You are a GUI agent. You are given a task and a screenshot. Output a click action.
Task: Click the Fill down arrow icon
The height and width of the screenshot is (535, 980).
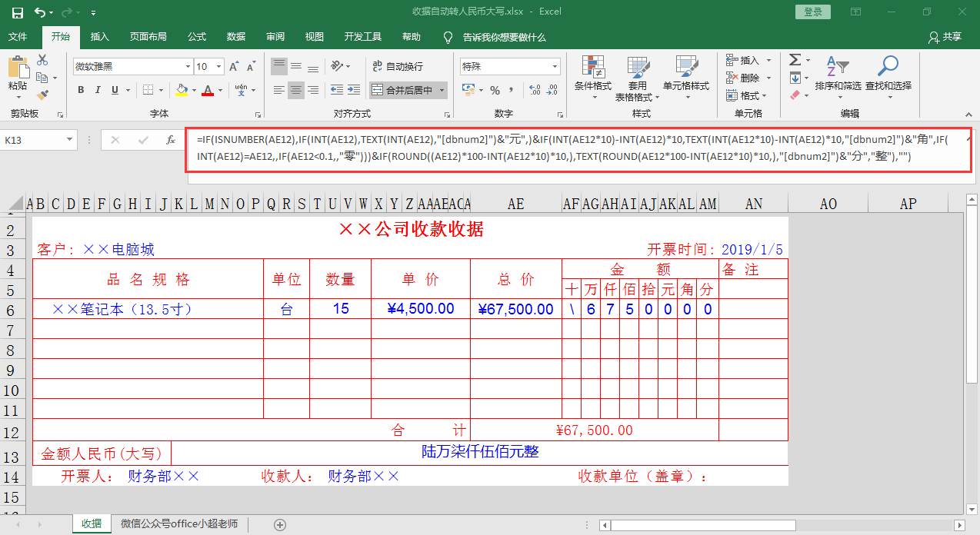click(x=795, y=78)
